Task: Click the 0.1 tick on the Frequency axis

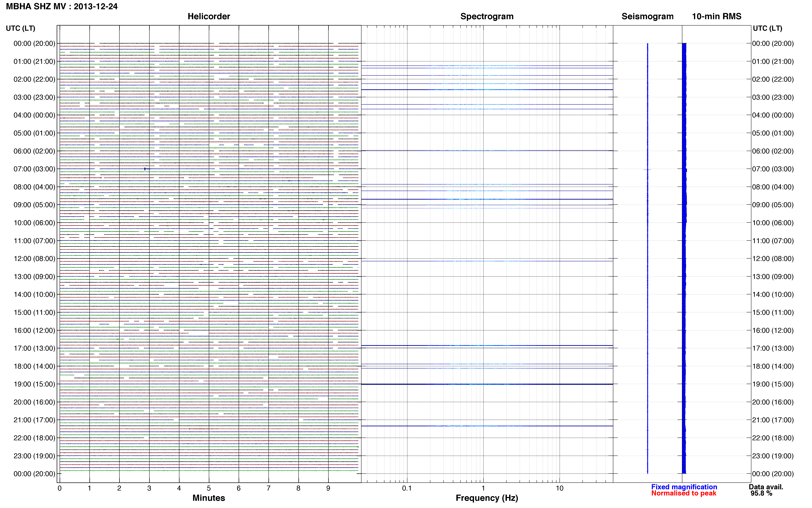Action: (407, 488)
